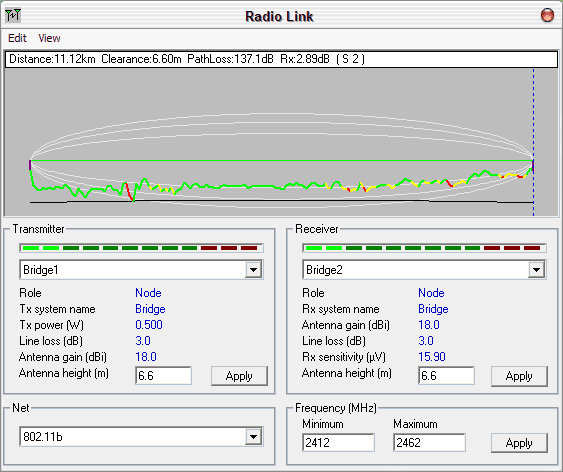Click the transmitter Line loss value 3.0
The image size is (563, 472).
click(143, 341)
